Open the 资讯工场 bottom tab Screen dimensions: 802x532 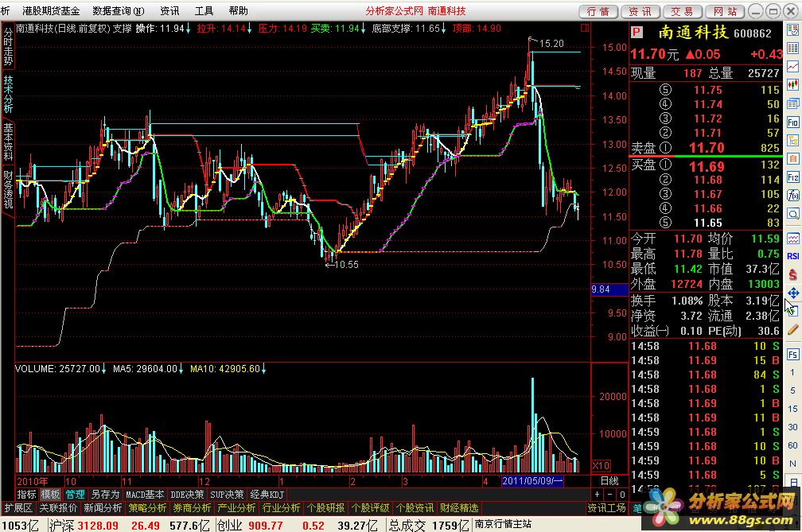click(x=606, y=508)
